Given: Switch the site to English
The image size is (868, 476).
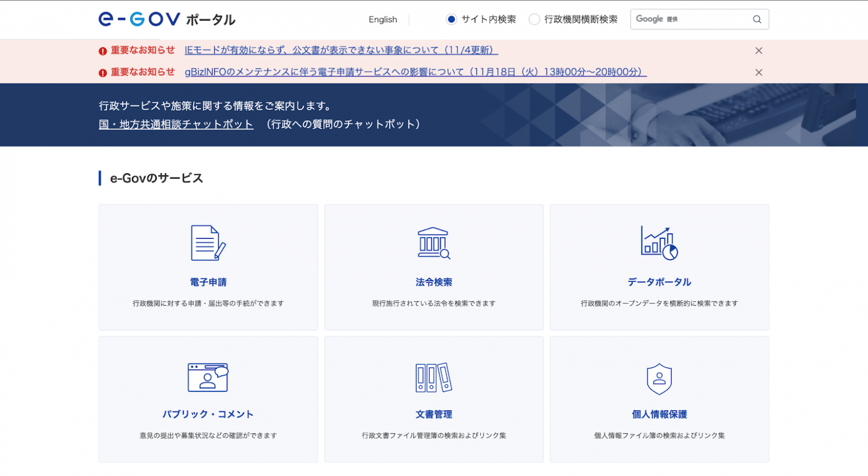Looking at the screenshot, I should pyautogui.click(x=382, y=19).
